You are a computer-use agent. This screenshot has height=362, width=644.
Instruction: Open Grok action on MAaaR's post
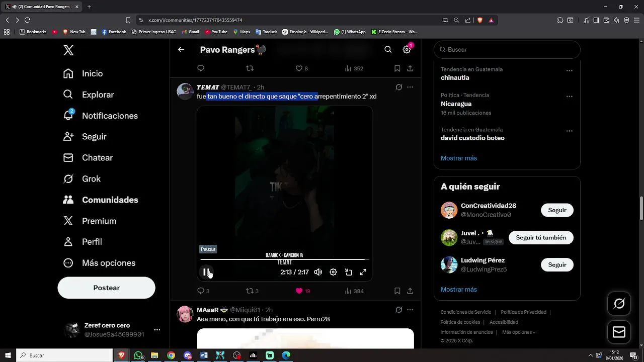pos(399,310)
